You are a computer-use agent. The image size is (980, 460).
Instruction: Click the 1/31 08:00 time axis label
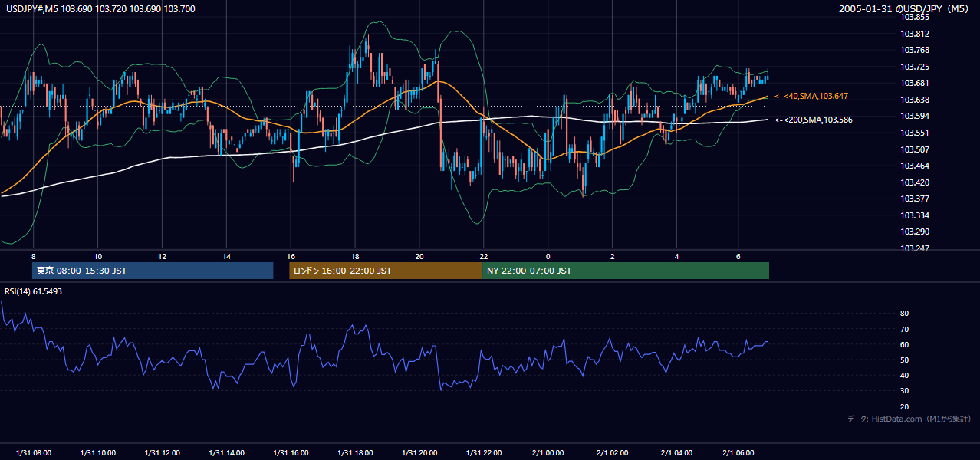tap(33, 452)
